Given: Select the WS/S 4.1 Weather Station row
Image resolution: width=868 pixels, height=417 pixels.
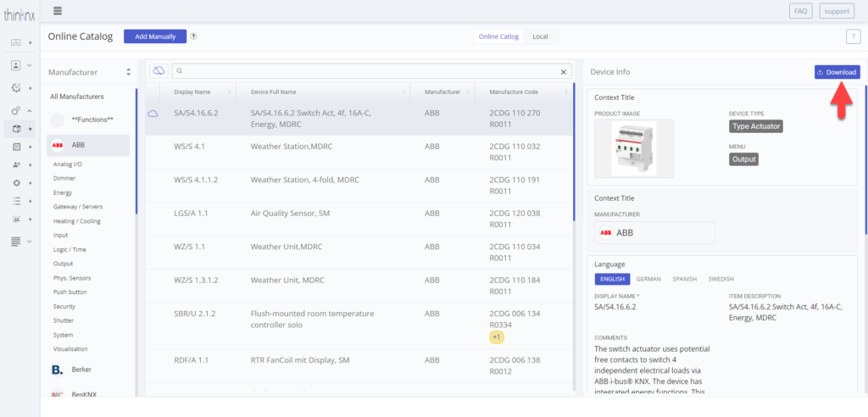Looking at the screenshot, I should (359, 153).
